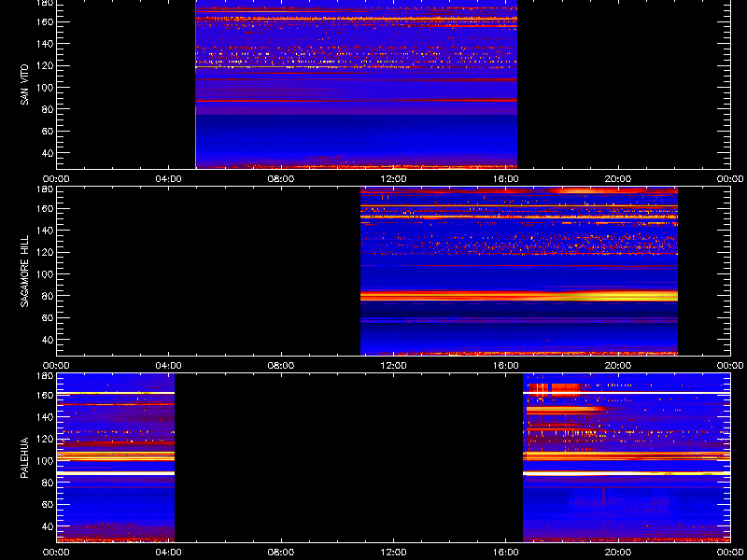The image size is (747, 560).
Task: Click the 60 tick label on Sagamore Hill axis
Action: tap(48, 318)
